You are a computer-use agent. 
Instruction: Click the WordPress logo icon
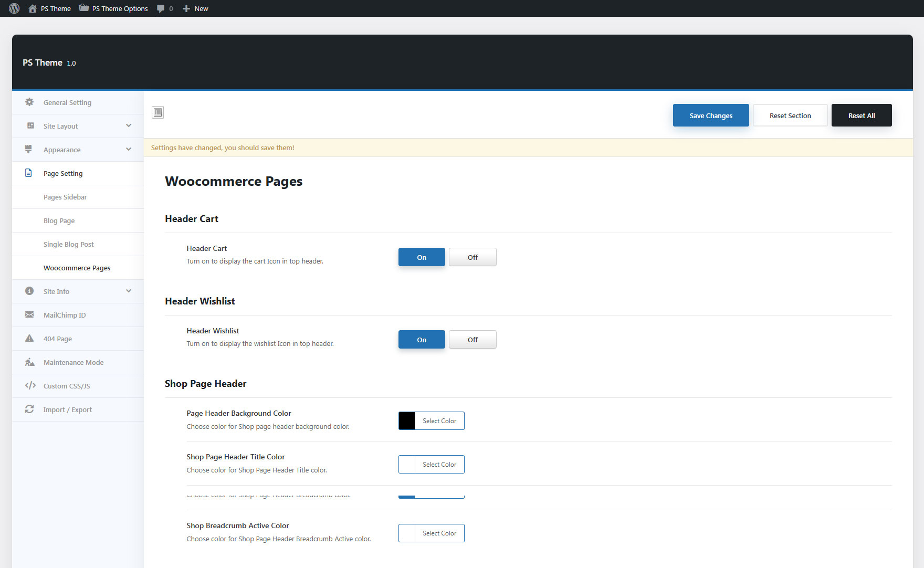point(14,8)
